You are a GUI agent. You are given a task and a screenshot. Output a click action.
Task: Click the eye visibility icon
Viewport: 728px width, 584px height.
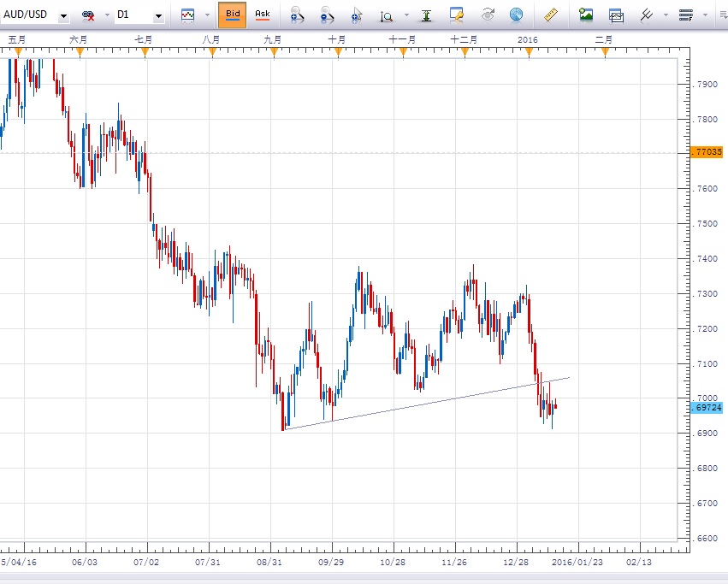click(x=487, y=15)
